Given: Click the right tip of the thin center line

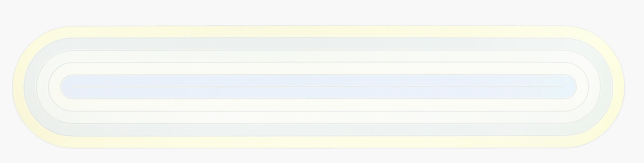Looking at the screenshot, I should (x=564, y=87).
